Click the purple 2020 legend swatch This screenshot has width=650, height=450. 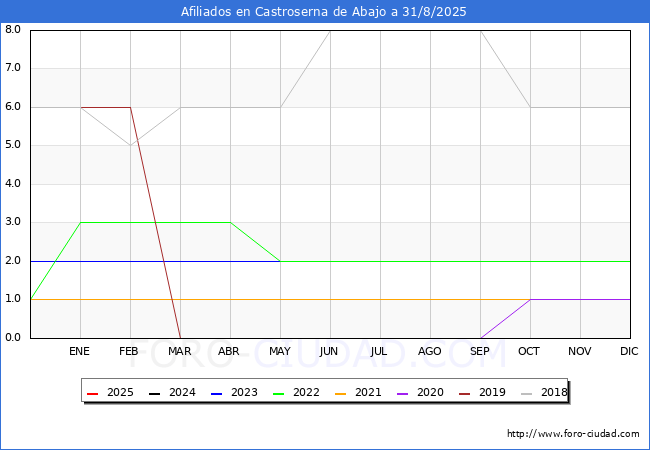pos(403,393)
